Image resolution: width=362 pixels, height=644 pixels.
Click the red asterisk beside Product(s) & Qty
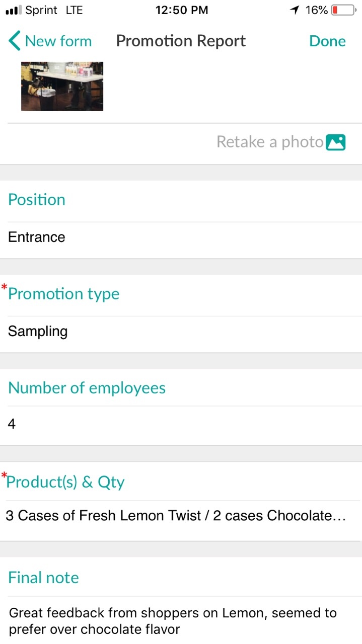click(x=4, y=475)
